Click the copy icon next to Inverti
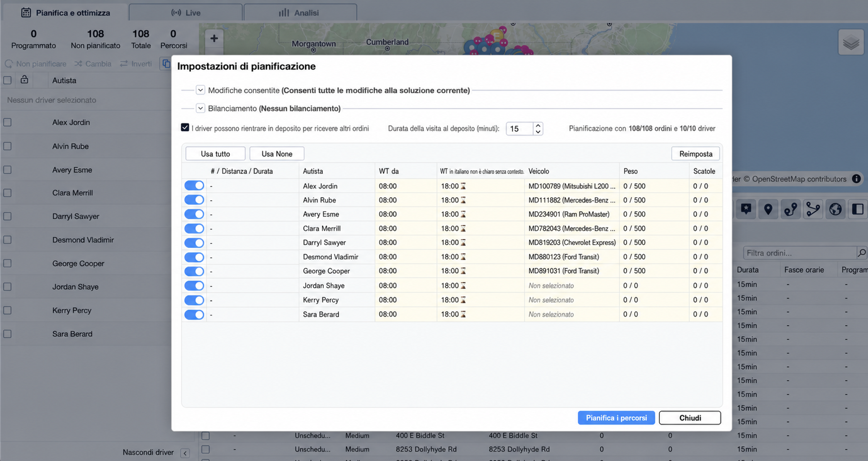 tap(166, 63)
